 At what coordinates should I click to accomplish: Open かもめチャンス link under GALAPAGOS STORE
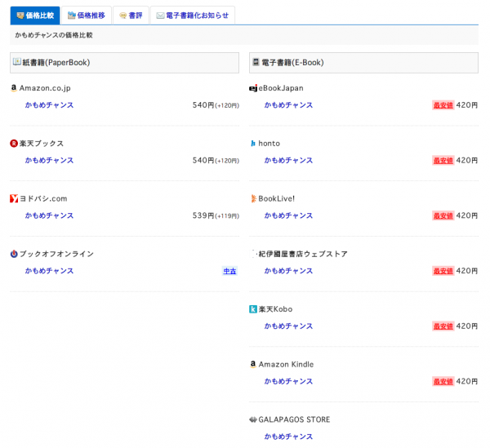tap(288, 437)
